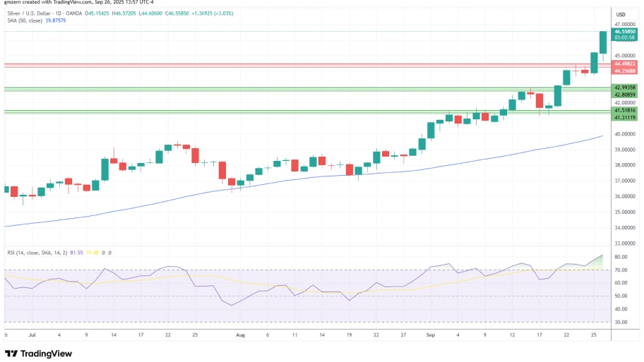Click the SMA value 39.87575 in legend
644x362 pixels.
[x=54, y=20]
